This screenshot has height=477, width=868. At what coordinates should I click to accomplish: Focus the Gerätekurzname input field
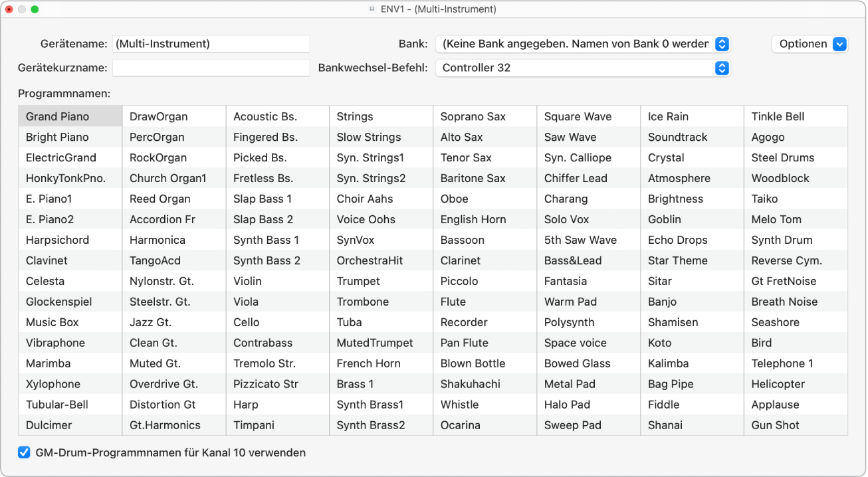(211, 68)
